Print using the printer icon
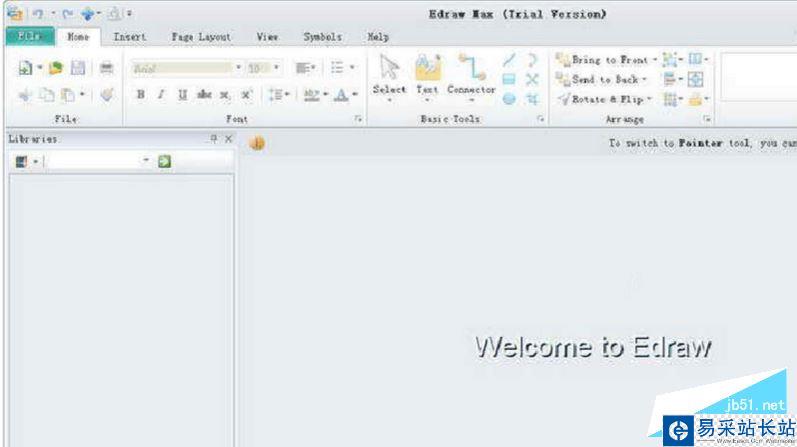The width and height of the screenshot is (797, 447). pos(106,68)
